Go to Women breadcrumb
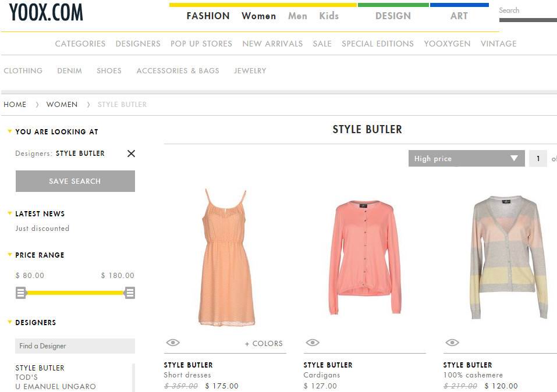 [x=62, y=104]
